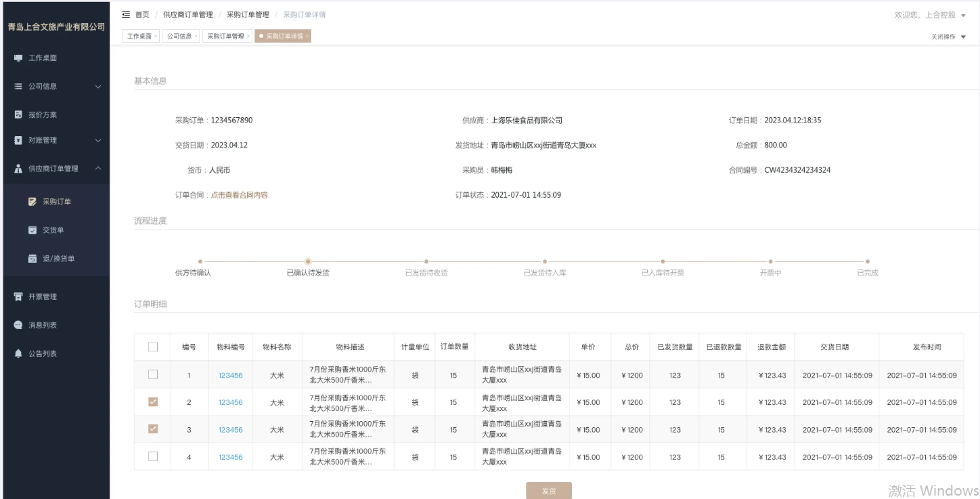
Task: Click 采购订单管理 in the breadcrumb
Action: click(x=248, y=14)
